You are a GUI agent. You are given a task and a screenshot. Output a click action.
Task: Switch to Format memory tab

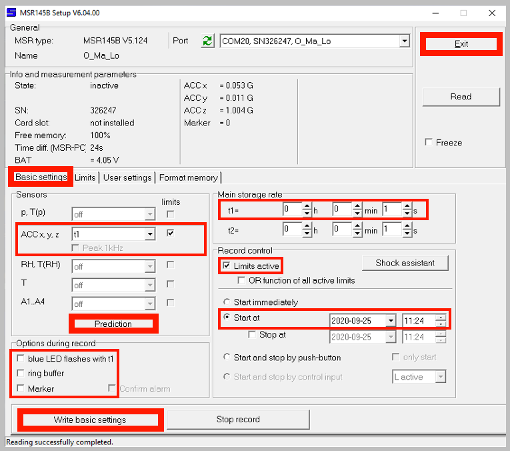pyautogui.click(x=188, y=178)
